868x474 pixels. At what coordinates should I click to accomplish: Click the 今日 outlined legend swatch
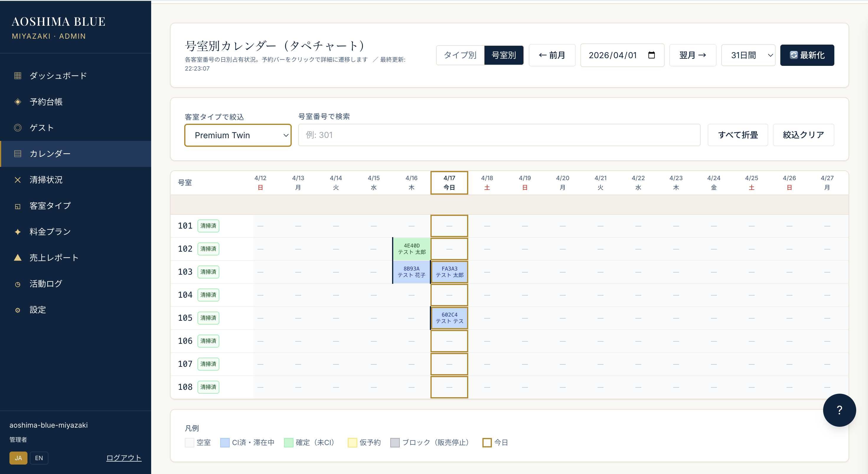click(487, 442)
